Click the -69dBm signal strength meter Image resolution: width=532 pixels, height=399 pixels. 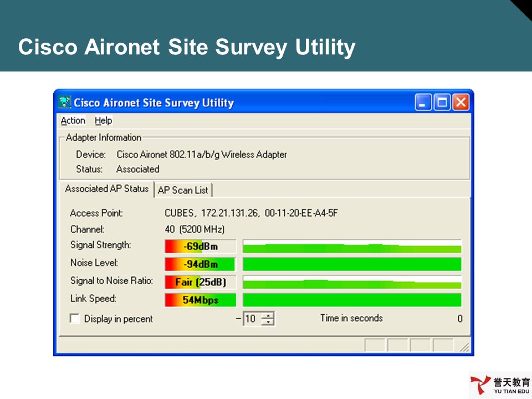pos(201,246)
